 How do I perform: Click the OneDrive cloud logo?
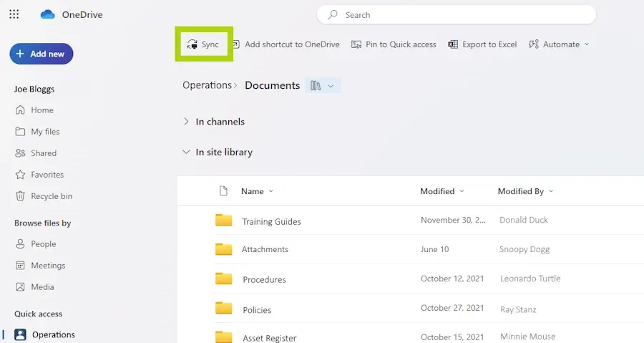(48, 15)
